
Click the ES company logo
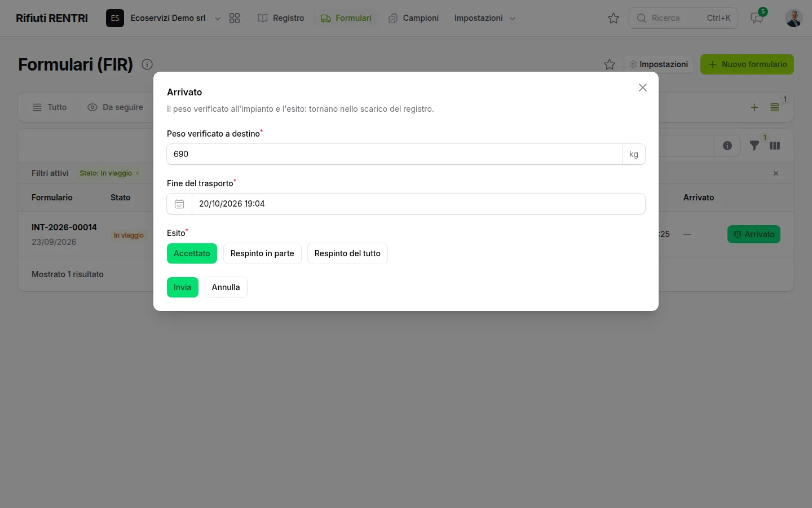pos(115,18)
